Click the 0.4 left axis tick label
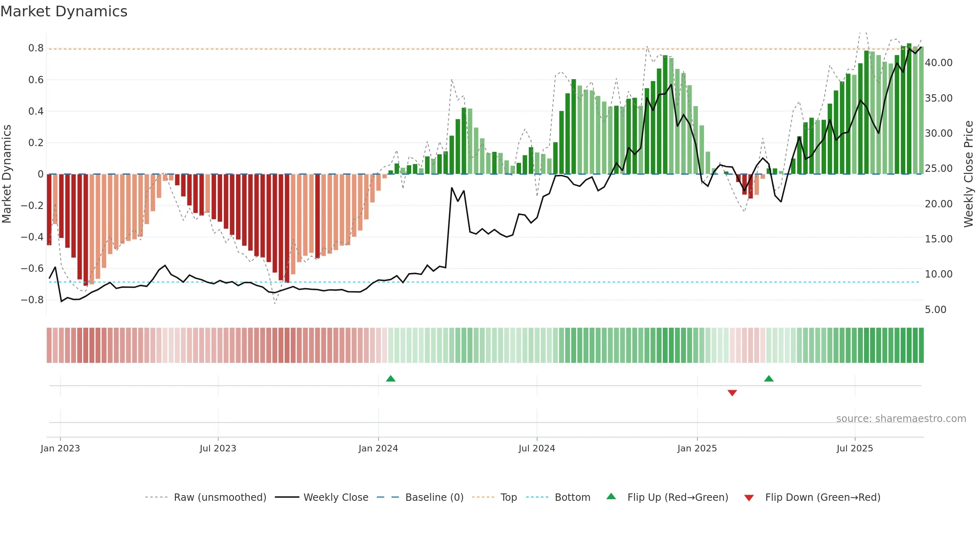 click(x=36, y=111)
